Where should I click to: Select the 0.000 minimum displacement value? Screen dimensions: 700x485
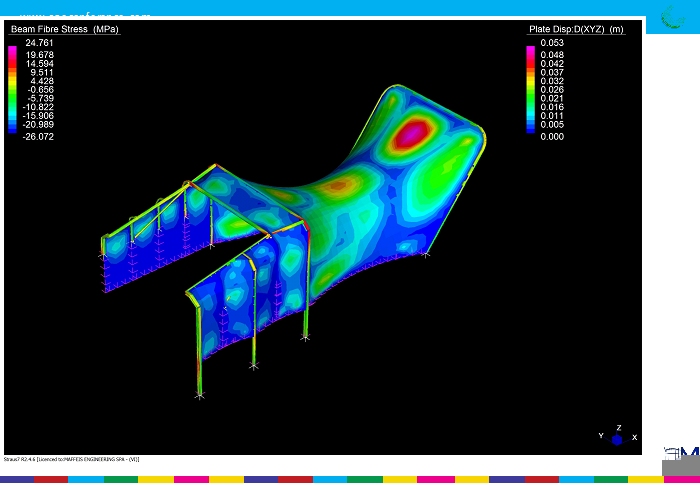(551, 136)
